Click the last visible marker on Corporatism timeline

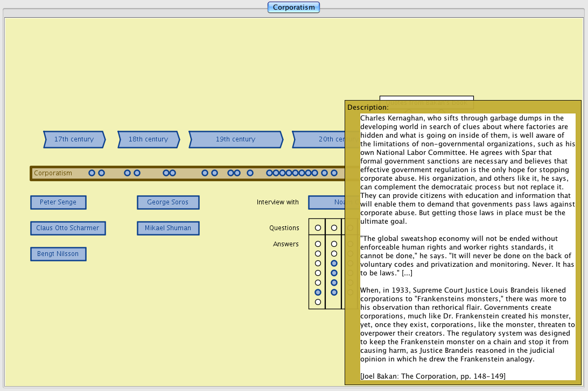[334, 173]
